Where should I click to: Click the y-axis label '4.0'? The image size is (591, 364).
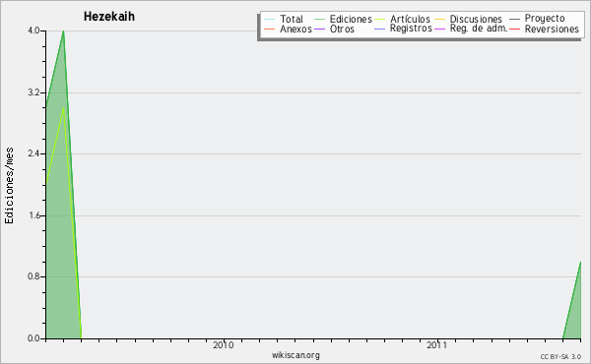(33, 30)
